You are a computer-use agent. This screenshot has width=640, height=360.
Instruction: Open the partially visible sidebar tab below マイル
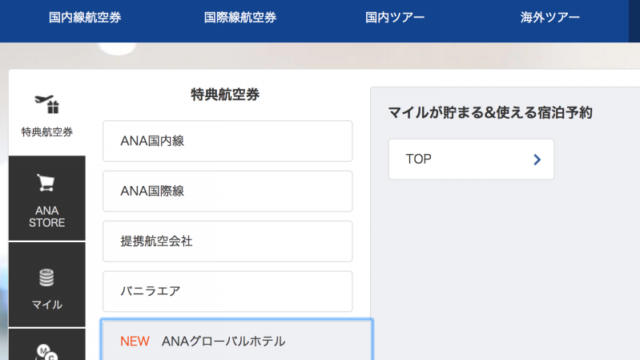coord(47,345)
